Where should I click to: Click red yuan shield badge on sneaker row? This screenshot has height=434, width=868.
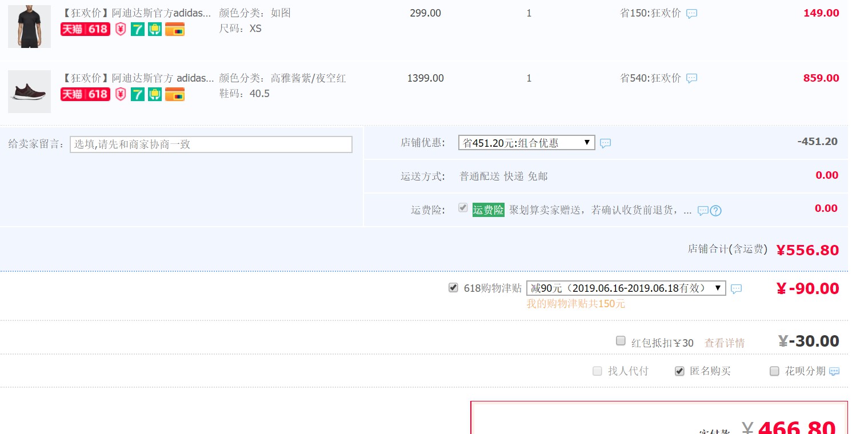point(121,94)
